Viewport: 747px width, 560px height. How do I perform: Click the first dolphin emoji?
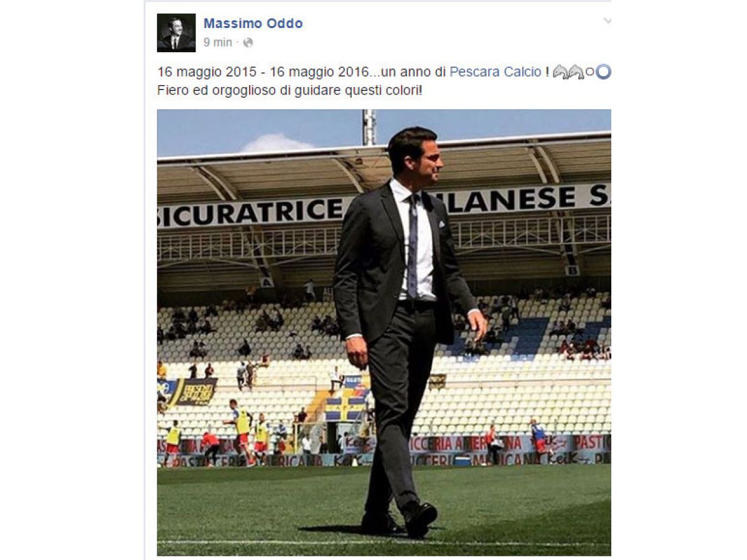tap(561, 72)
